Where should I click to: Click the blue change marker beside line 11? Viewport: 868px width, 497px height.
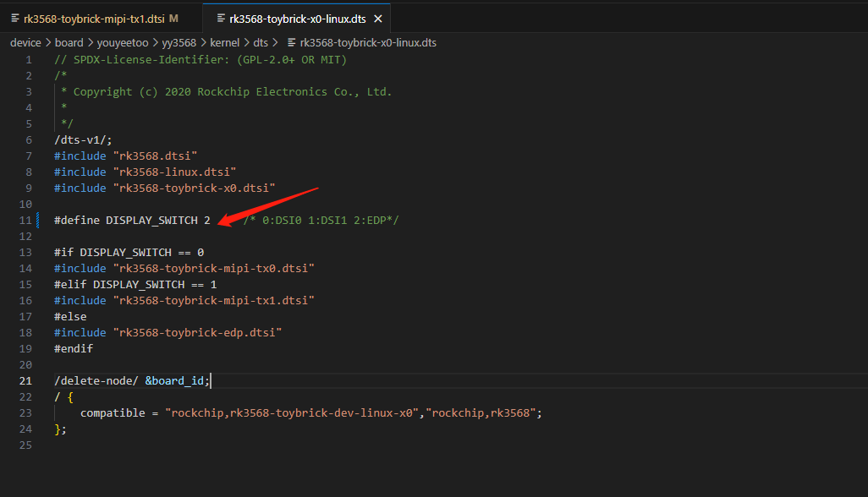pos(38,221)
